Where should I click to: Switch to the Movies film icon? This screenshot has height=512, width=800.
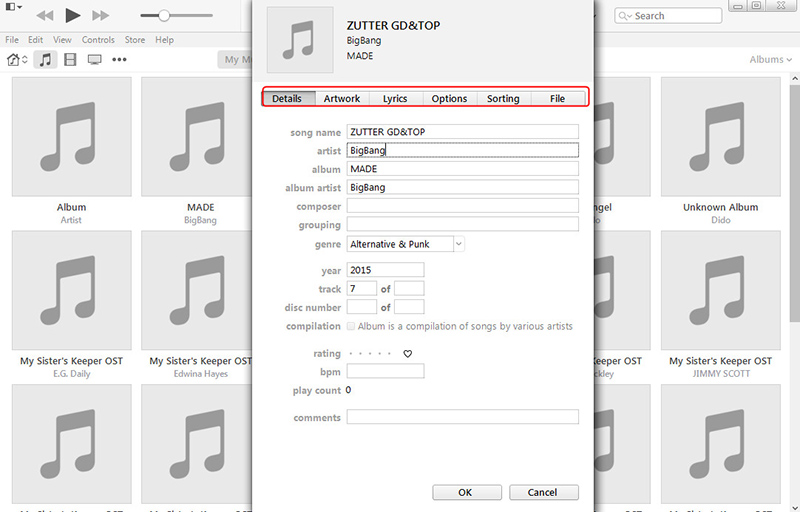70,60
